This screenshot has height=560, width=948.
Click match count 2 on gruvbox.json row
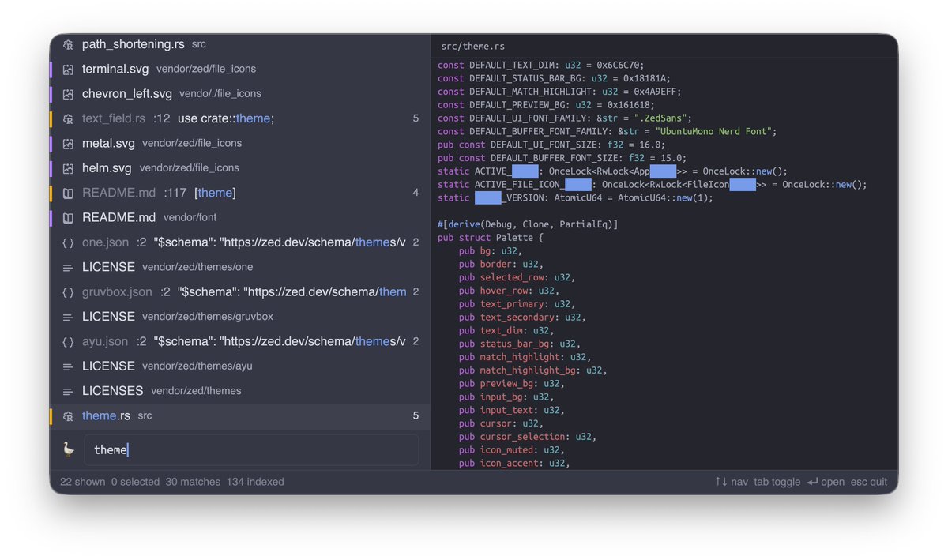click(416, 292)
